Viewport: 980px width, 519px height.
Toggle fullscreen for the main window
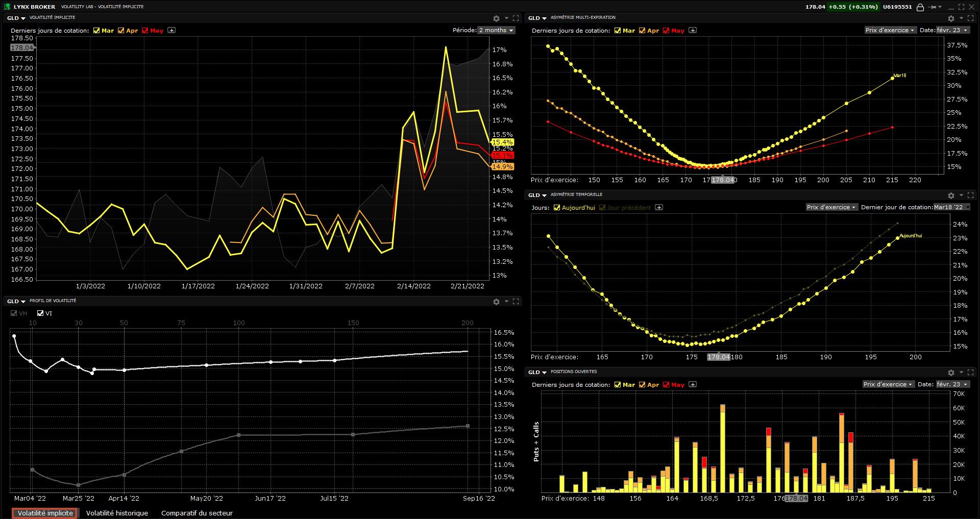[961, 7]
